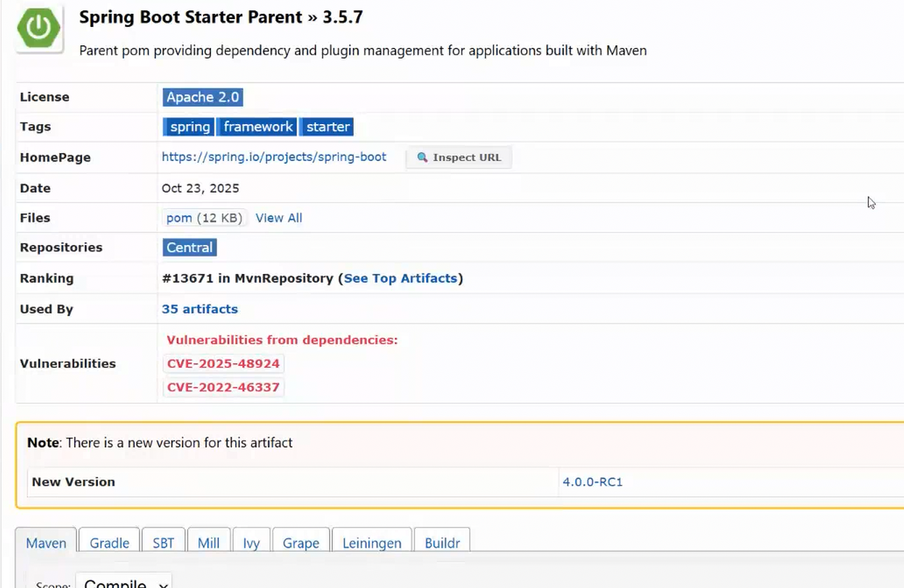Switch to the SBT tab
904x588 pixels.
163,543
